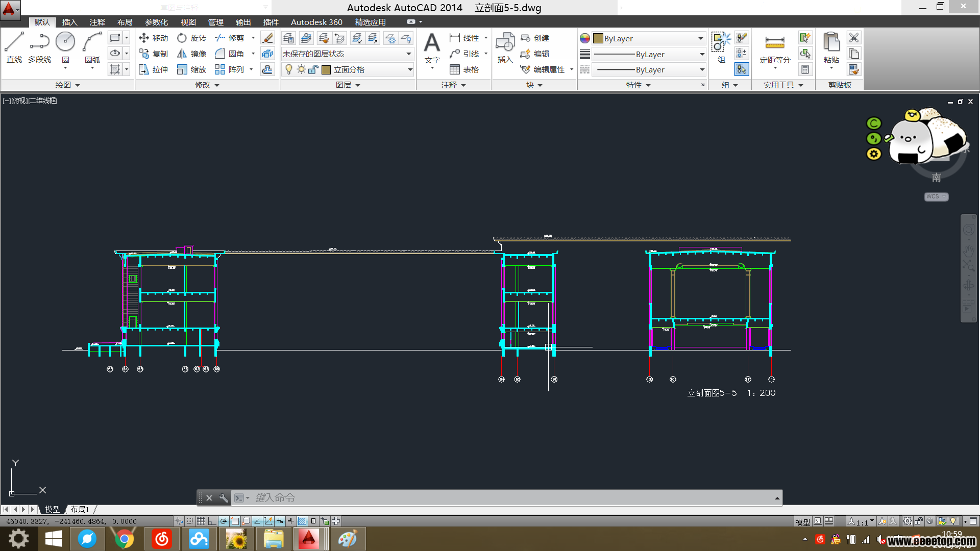
Task: Click the erase tool in Modify panel
Action: click(267, 38)
